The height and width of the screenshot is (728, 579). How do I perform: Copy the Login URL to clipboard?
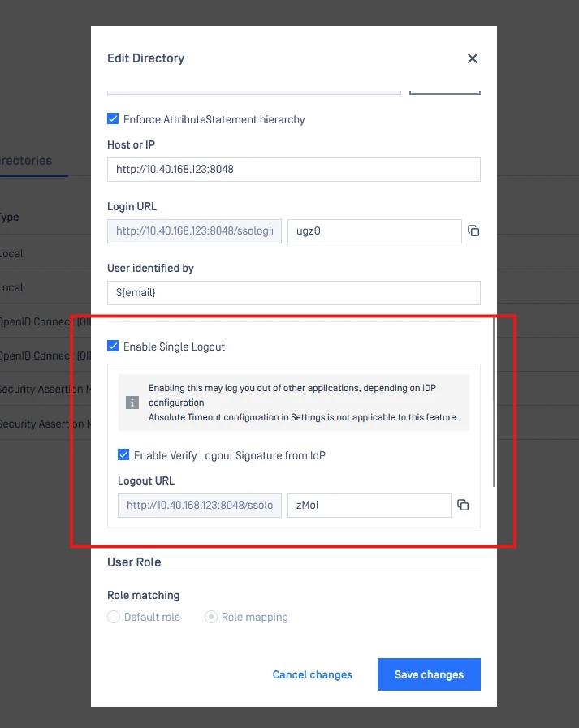pyautogui.click(x=473, y=231)
